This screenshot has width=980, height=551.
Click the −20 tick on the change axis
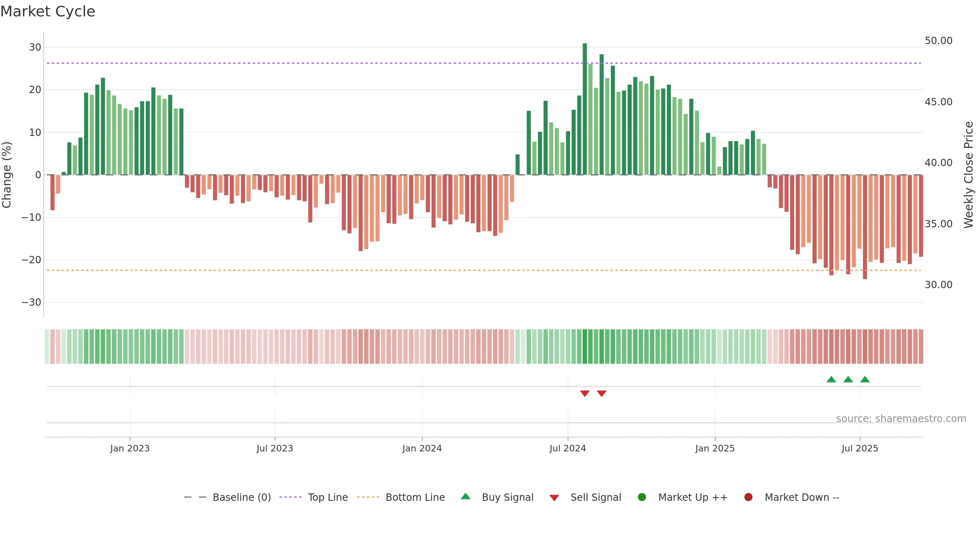(31, 260)
